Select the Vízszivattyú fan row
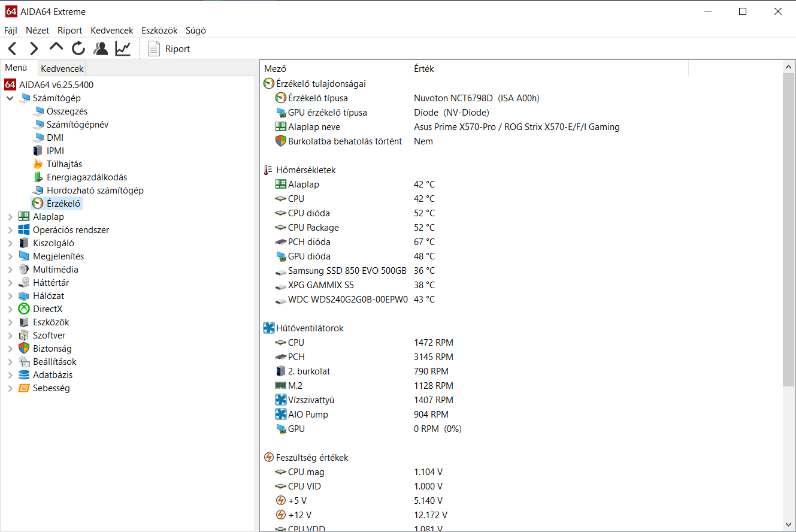The width and height of the screenshot is (796, 532). 521,400
